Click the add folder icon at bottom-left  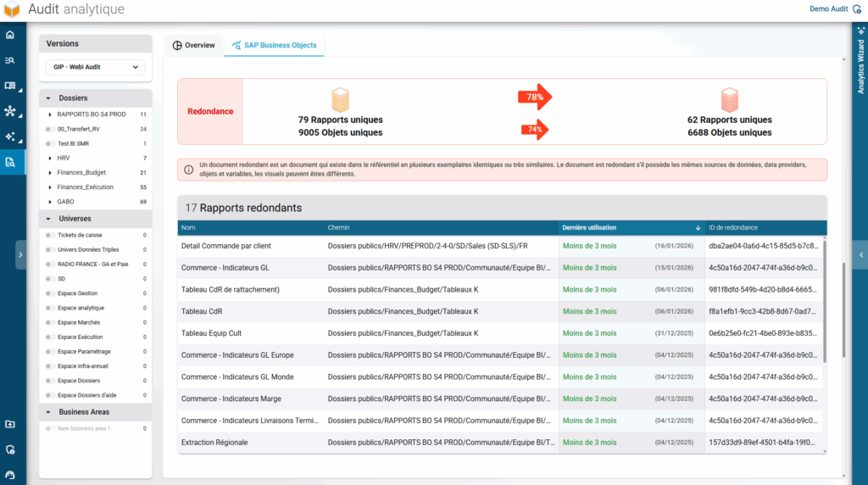pos(10,424)
